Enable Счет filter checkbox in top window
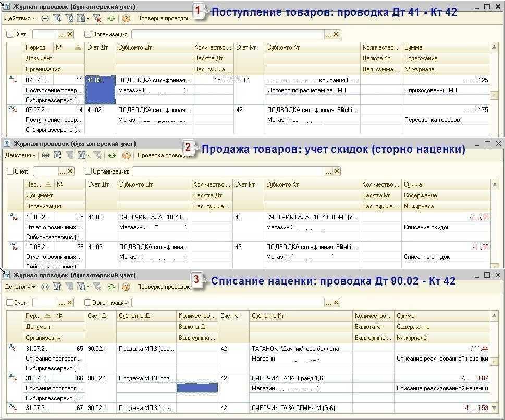 click(10, 34)
